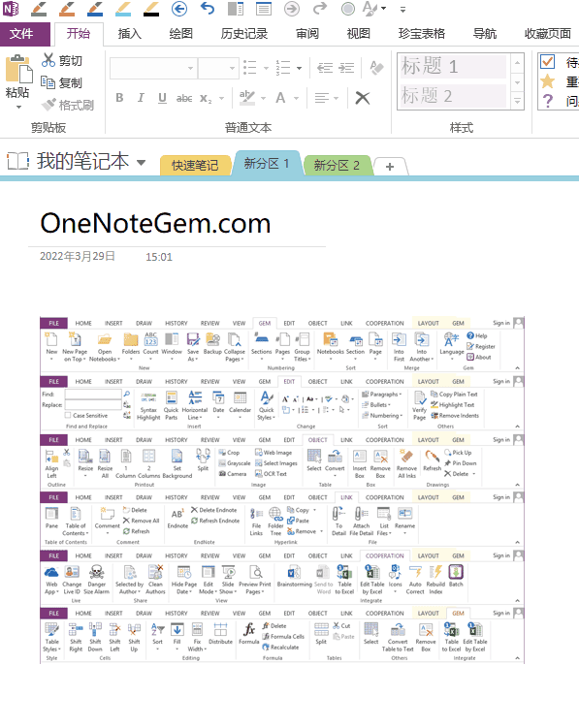The width and height of the screenshot is (579, 728).
Task: Open the font name combo box
Action: (x=154, y=68)
